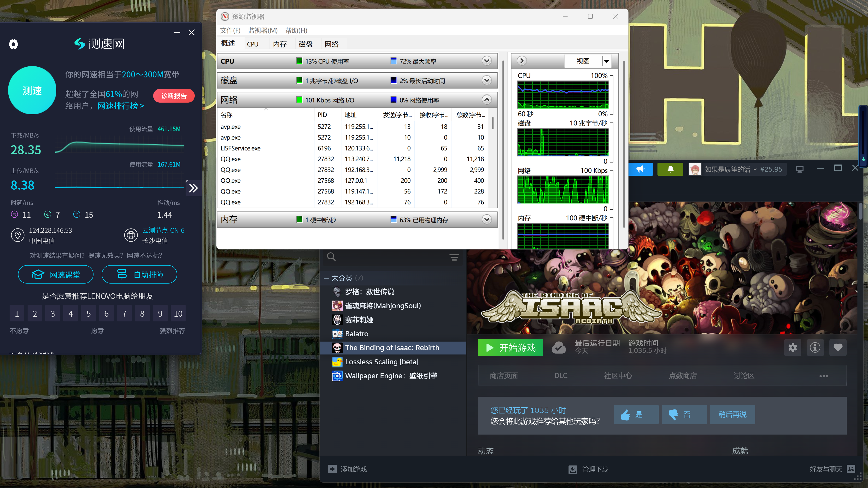Switch to the 磁盘 tab
The width and height of the screenshot is (868, 488).
[306, 44]
